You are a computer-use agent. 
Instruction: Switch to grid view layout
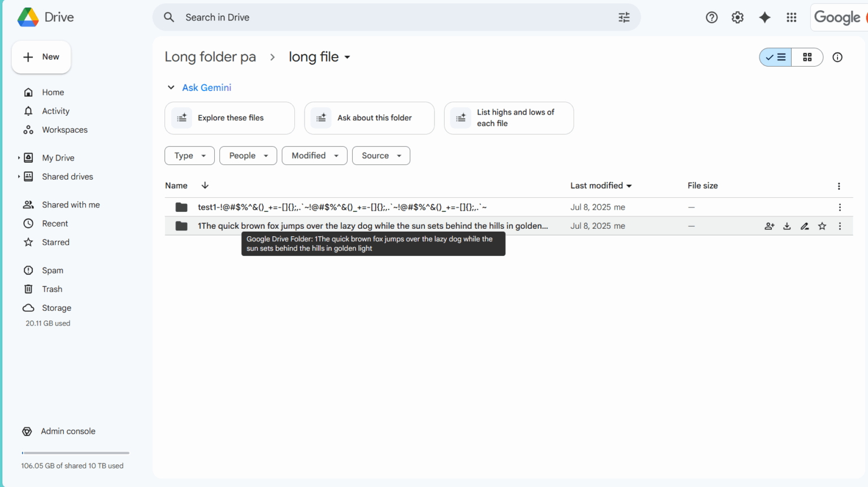tap(807, 57)
